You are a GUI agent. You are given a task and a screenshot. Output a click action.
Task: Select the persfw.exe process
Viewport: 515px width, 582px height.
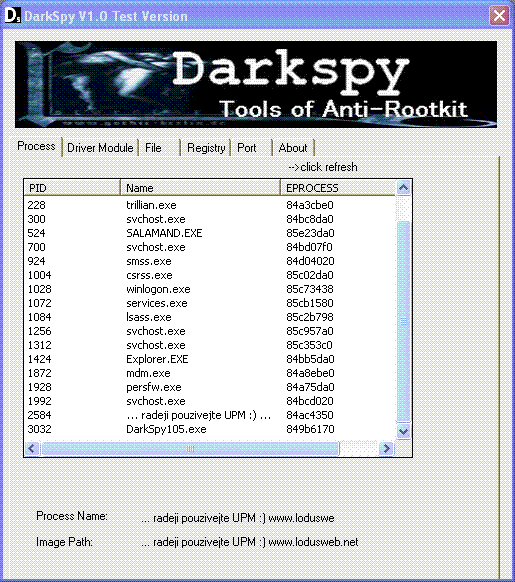[209, 387]
